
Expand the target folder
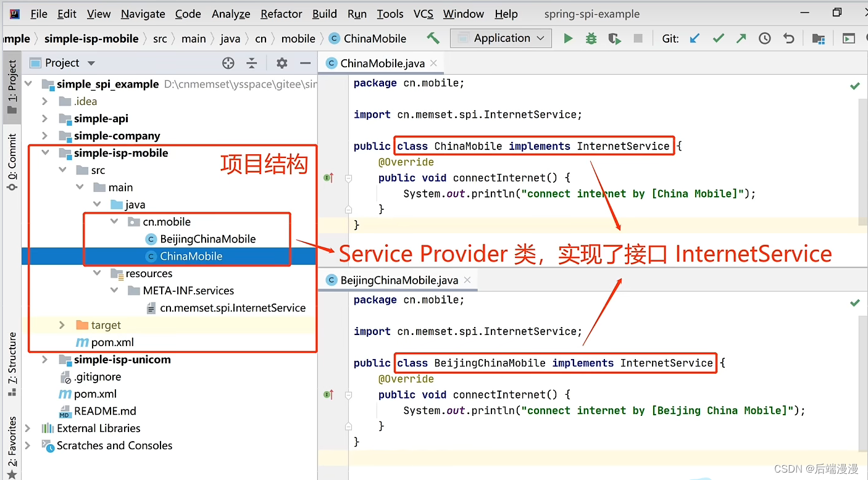[62, 325]
